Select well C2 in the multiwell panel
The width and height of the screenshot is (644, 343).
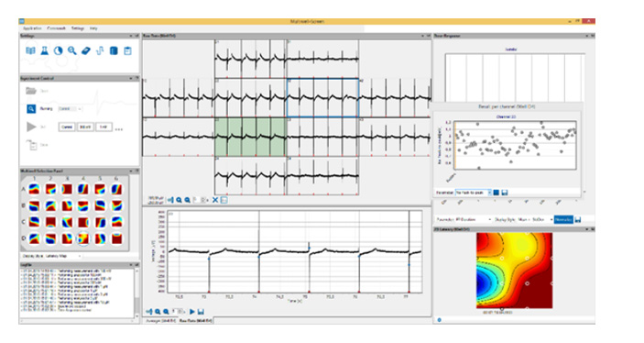click(x=50, y=222)
